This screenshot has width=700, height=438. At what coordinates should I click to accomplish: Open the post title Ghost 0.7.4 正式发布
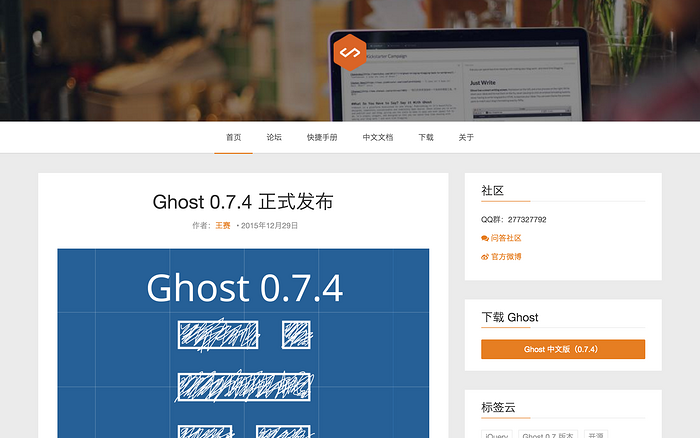[243, 202]
